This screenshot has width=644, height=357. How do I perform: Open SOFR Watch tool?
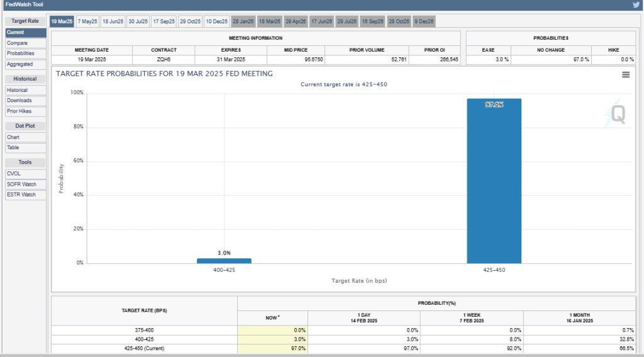(x=21, y=184)
